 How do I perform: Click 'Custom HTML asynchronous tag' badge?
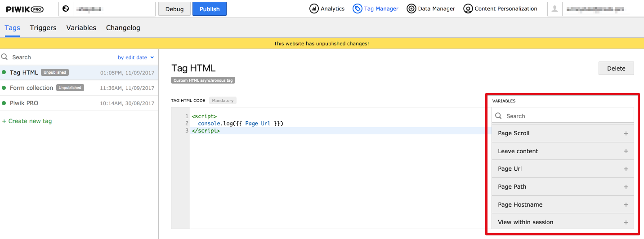pos(203,80)
